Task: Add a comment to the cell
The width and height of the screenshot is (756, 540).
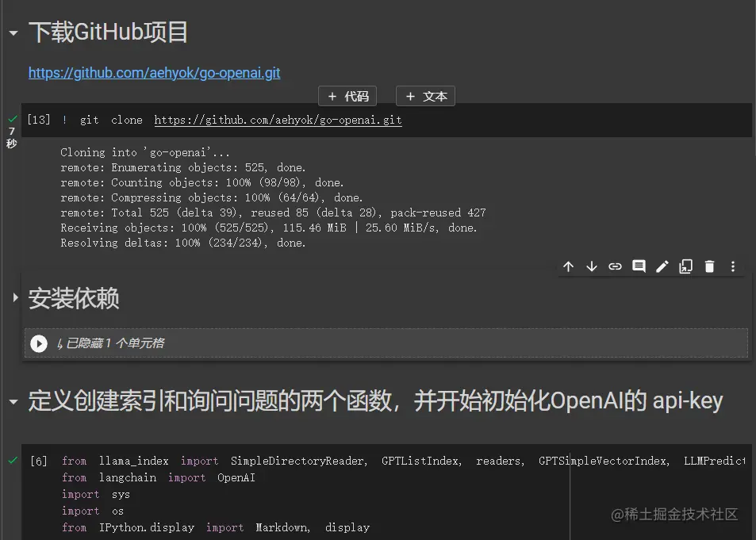Action: (x=639, y=266)
